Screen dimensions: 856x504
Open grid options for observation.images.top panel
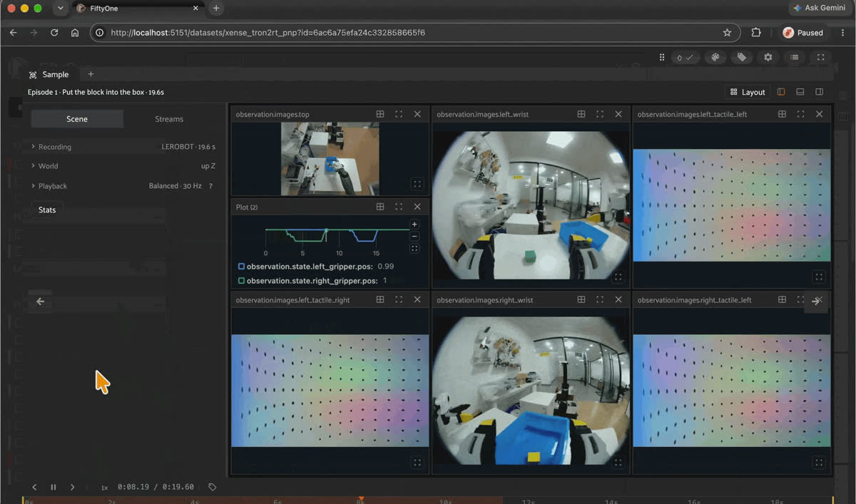click(x=380, y=114)
